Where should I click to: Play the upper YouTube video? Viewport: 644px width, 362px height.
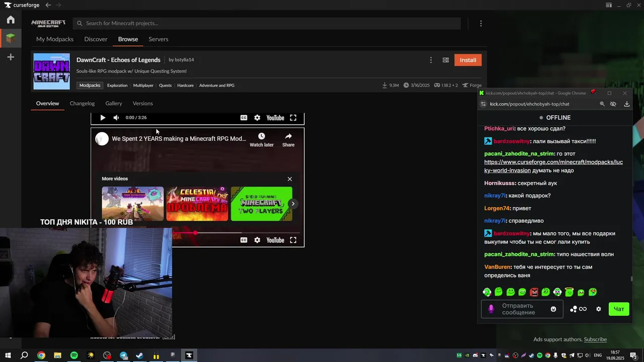click(x=103, y=118)
